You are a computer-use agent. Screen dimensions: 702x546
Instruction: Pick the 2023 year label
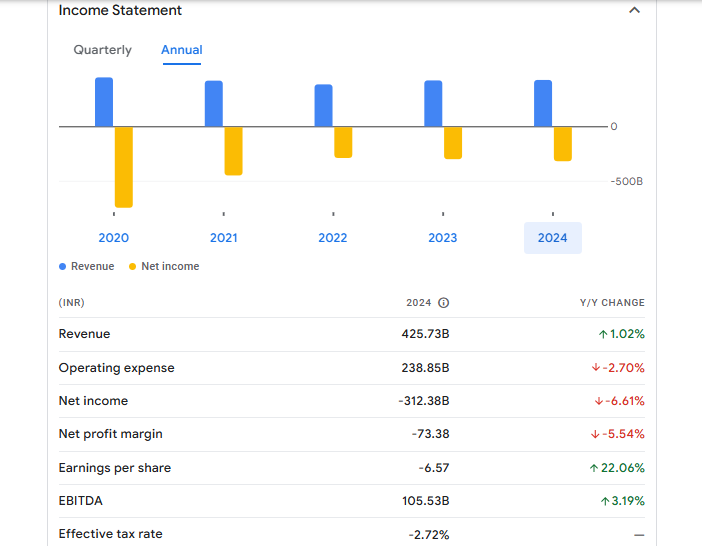[443, 238]
